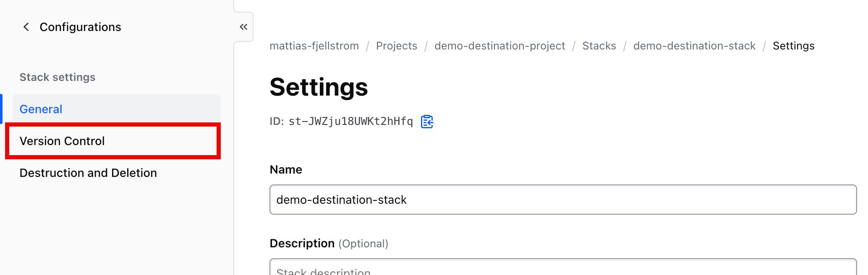Click the Settings page heading

pyautogui.click(x=319, y=87)
